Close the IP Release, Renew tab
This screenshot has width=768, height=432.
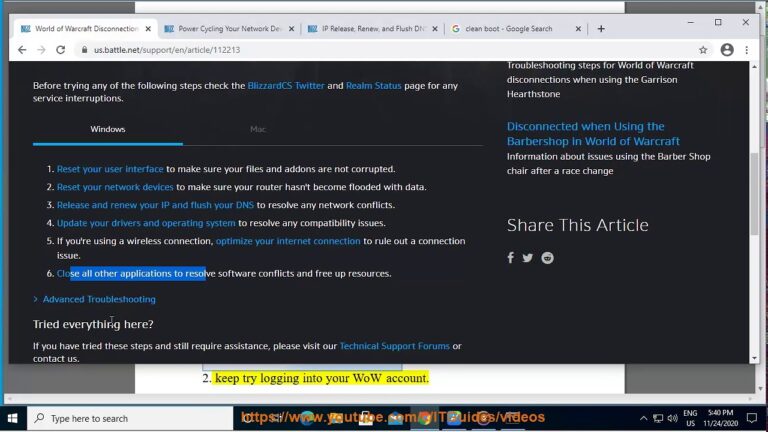coord(435,29)
